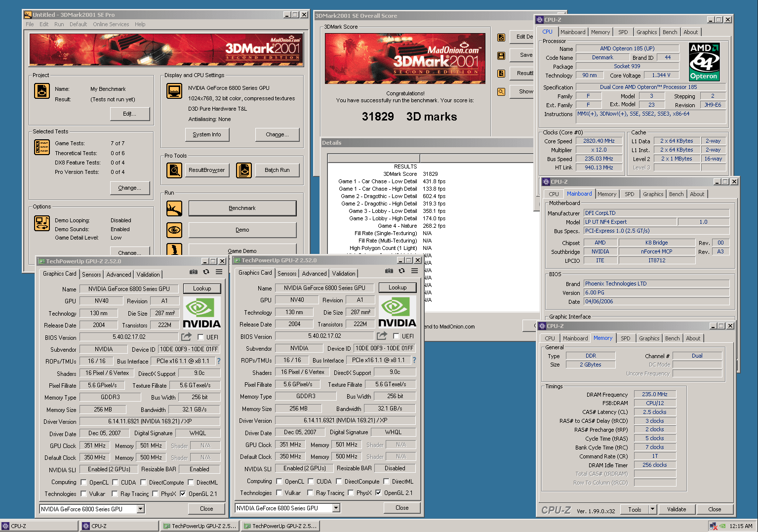Click Edit button in Project section
The height and width of the screenshot is (532, 758).
click(x=129, y=114)
